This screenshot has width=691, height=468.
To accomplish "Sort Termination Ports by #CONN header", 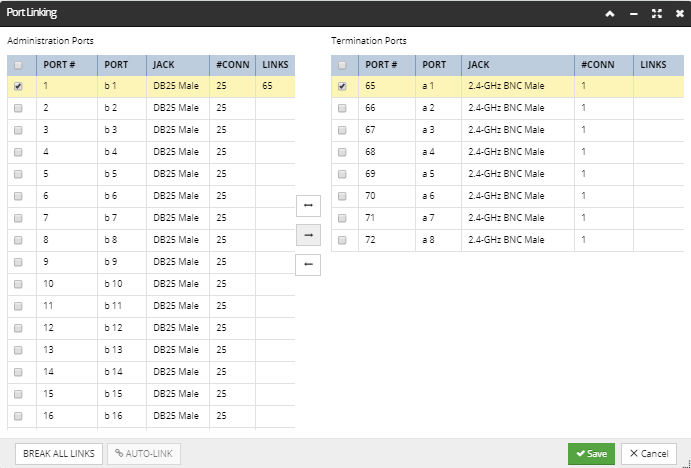I will (x=604, y=65).
